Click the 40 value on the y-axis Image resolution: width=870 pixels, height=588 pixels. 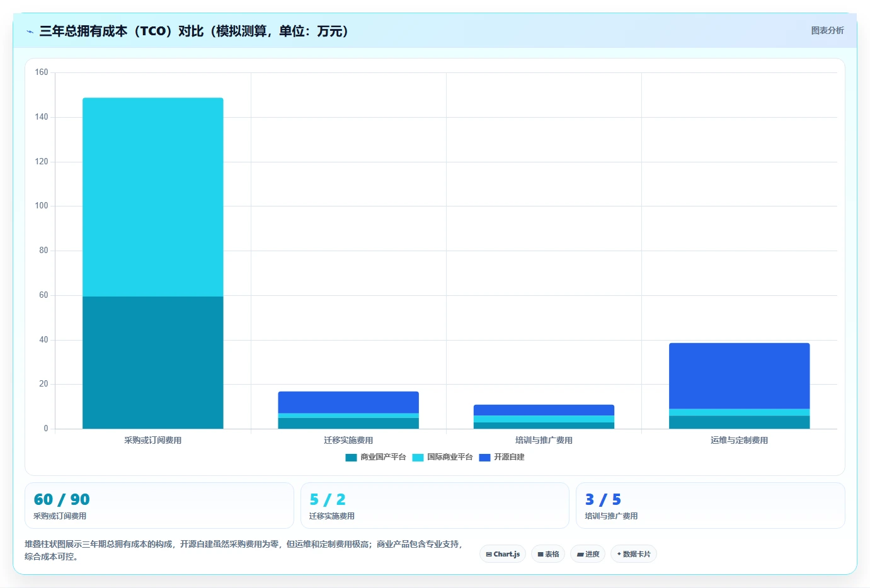click(43, 340)
